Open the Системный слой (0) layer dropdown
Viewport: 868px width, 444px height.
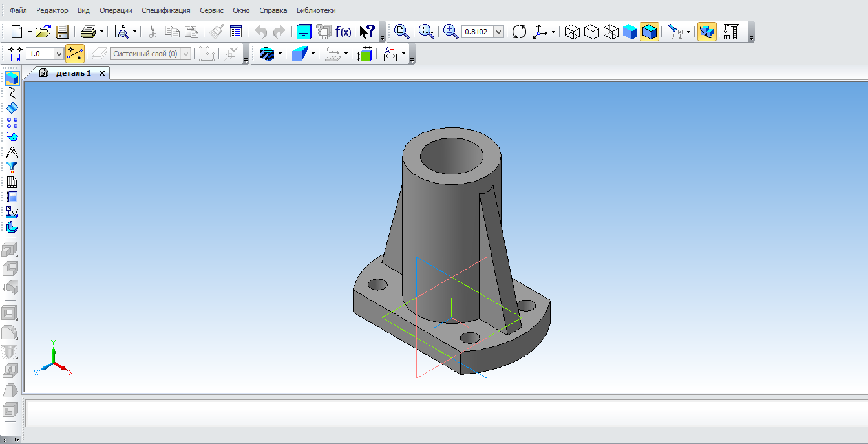click(186, 54)
